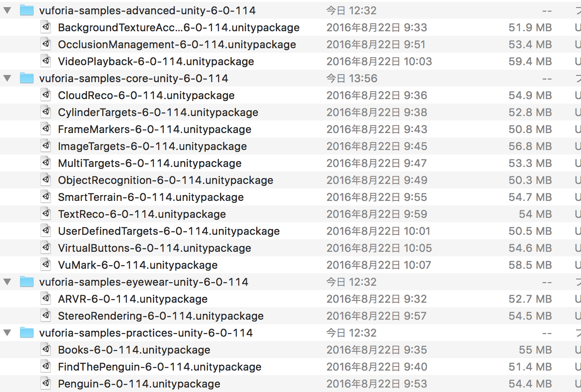
Task: Collapse the vuforia-samples-advanced-unity-6-0-114 folder triangle
Action: click(x=7, y=11)
